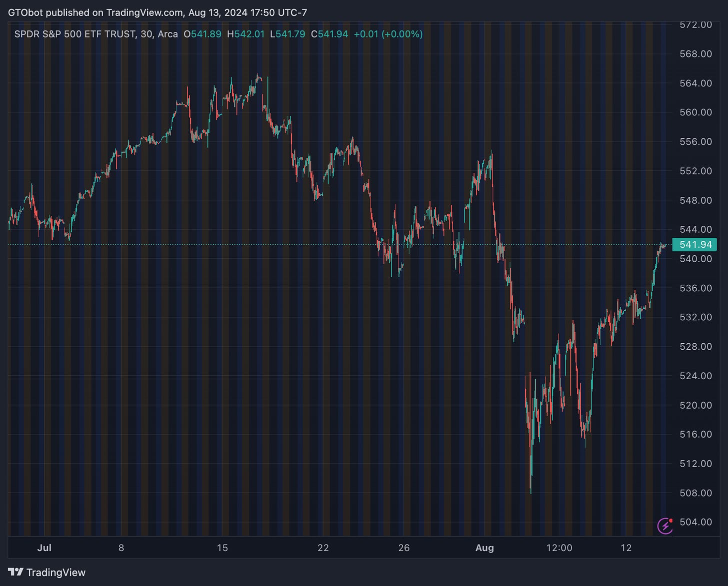Click the 12:00 label on the time axis
This screenshot has height=586, width=728.
(559, 548)
